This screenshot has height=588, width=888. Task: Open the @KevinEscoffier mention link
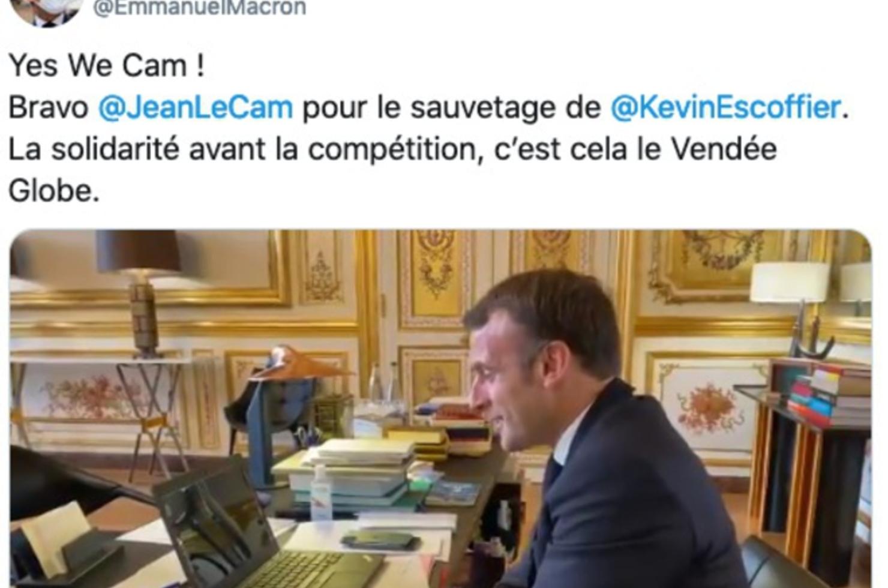(x=725, y=109)
